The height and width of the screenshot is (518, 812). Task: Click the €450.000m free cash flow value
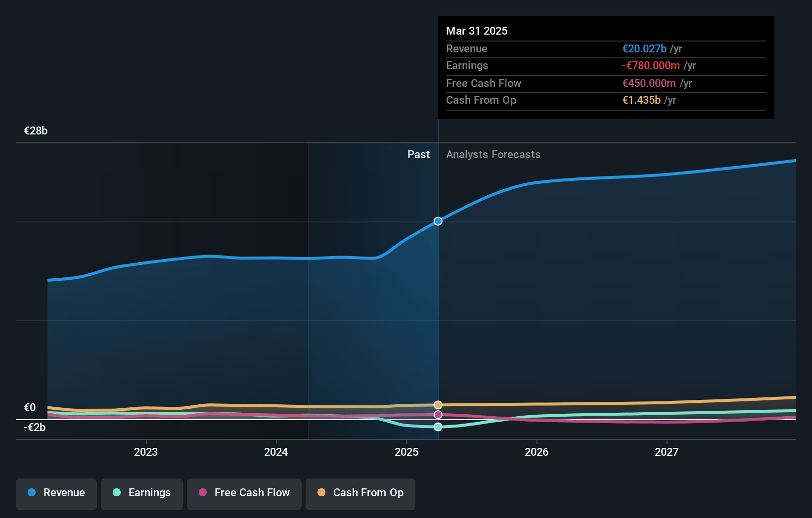click(649, 84)
